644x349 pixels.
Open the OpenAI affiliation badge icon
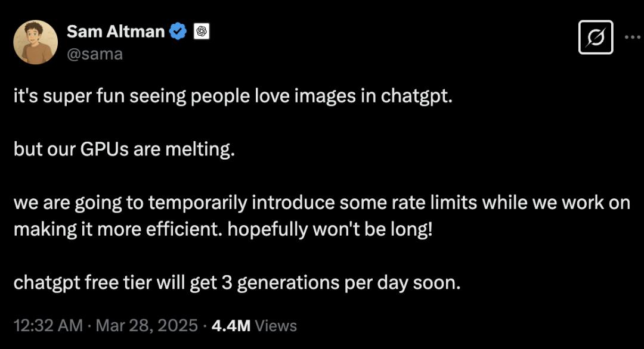[202, 31]
